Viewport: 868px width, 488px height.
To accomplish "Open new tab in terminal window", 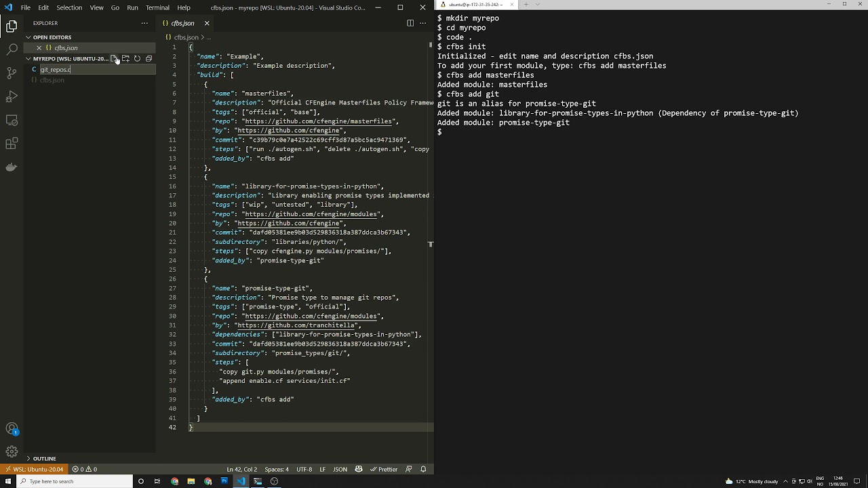I will pos(526,4).
